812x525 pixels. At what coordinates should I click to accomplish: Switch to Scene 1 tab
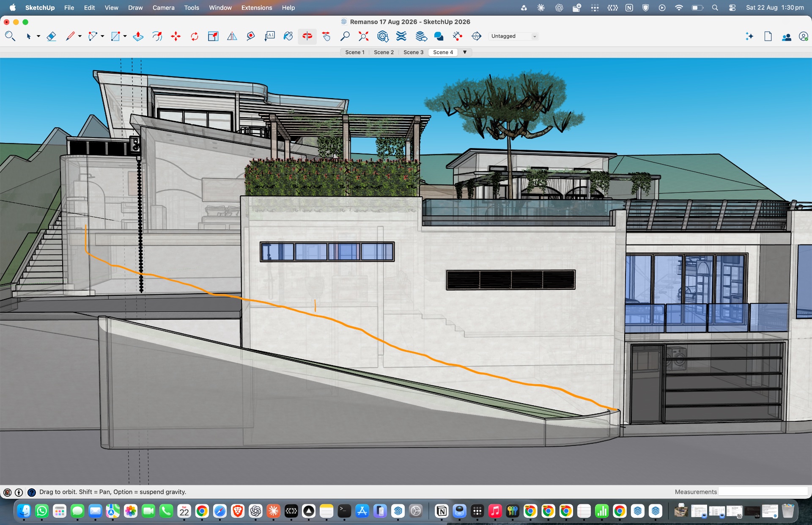pos(354,52)
